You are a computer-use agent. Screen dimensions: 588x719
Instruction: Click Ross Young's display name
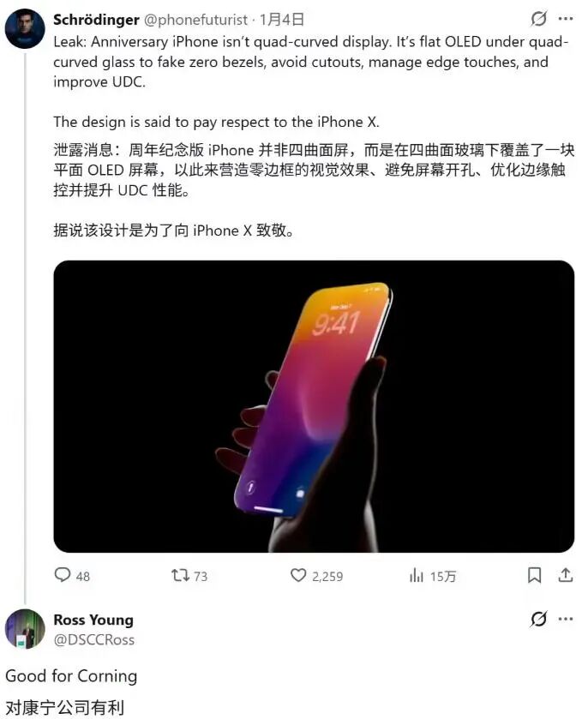pos(93,620)
